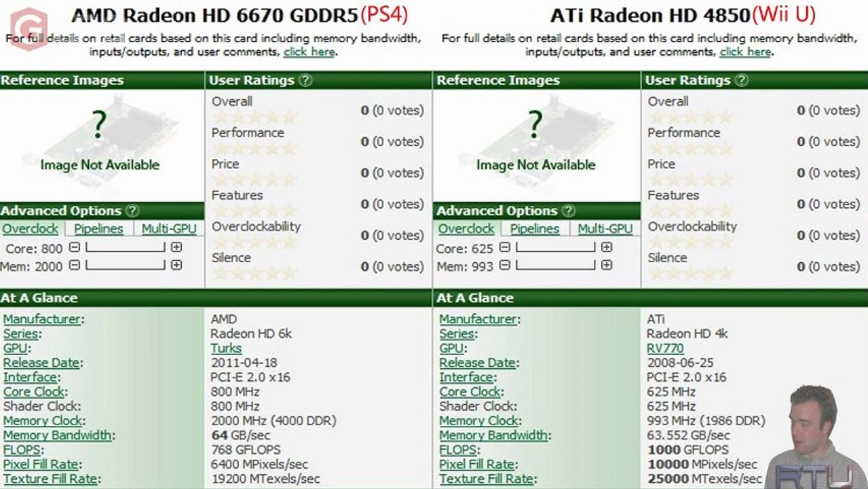Screen dimensions: 868x489
Task: Open help icon for right Advanced Options
Action: click(x=569, y=211)
